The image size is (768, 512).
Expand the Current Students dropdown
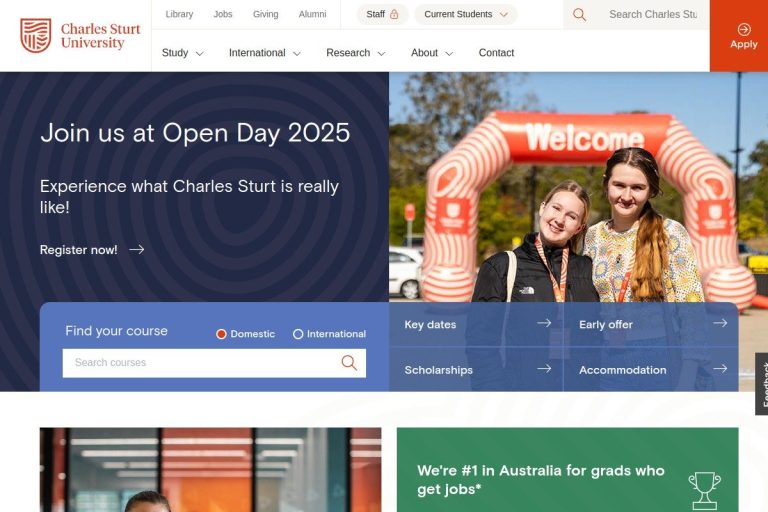click(466, 14)
